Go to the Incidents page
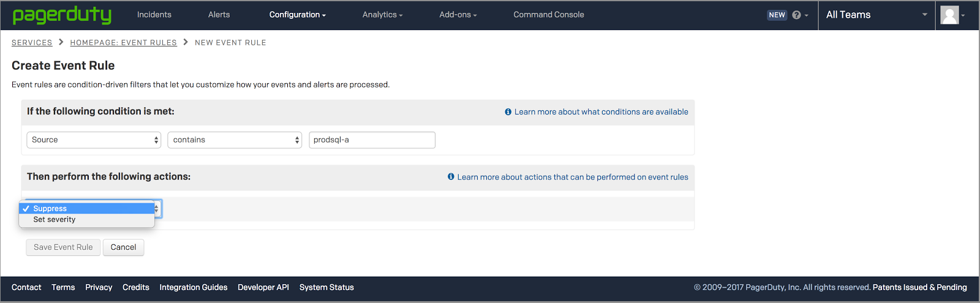This screenshot has height=303, width=980. pyautogui.click(x=154, y=15)
